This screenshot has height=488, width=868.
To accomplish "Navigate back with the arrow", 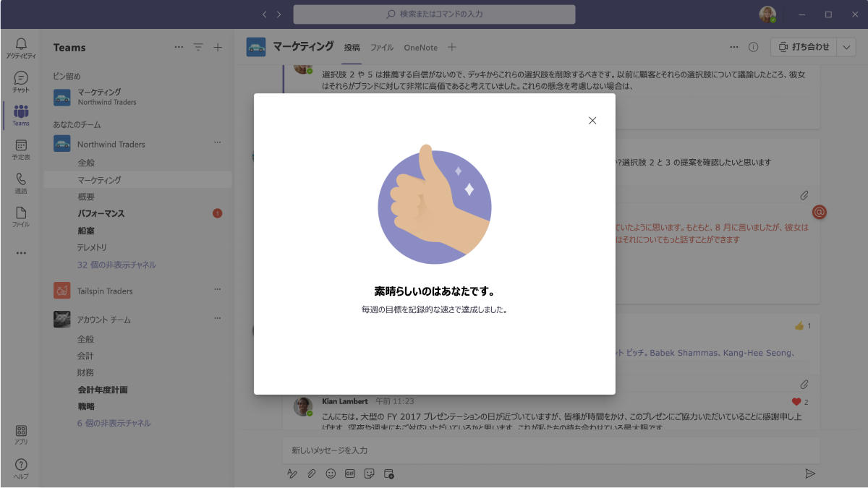I will [264, 14].
